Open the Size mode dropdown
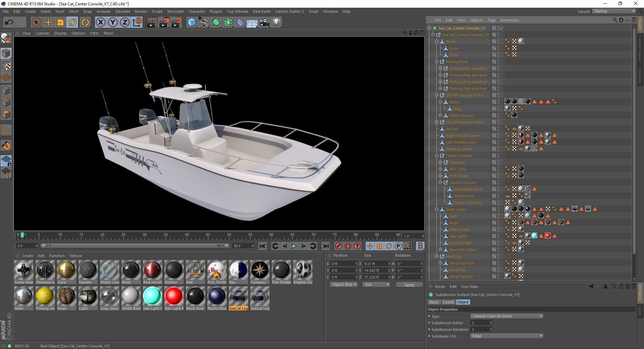 pos(376,285)
